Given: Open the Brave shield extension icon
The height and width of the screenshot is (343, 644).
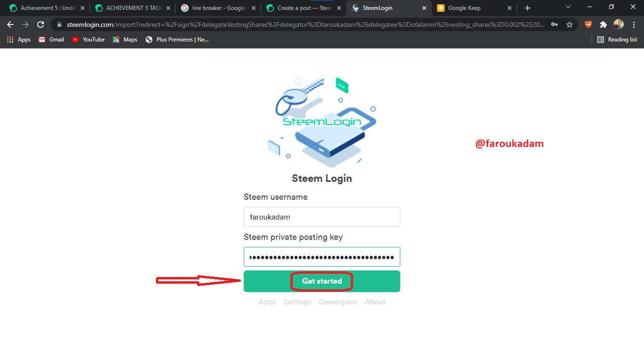Looking at the screenshot, I should click(588, 24).
